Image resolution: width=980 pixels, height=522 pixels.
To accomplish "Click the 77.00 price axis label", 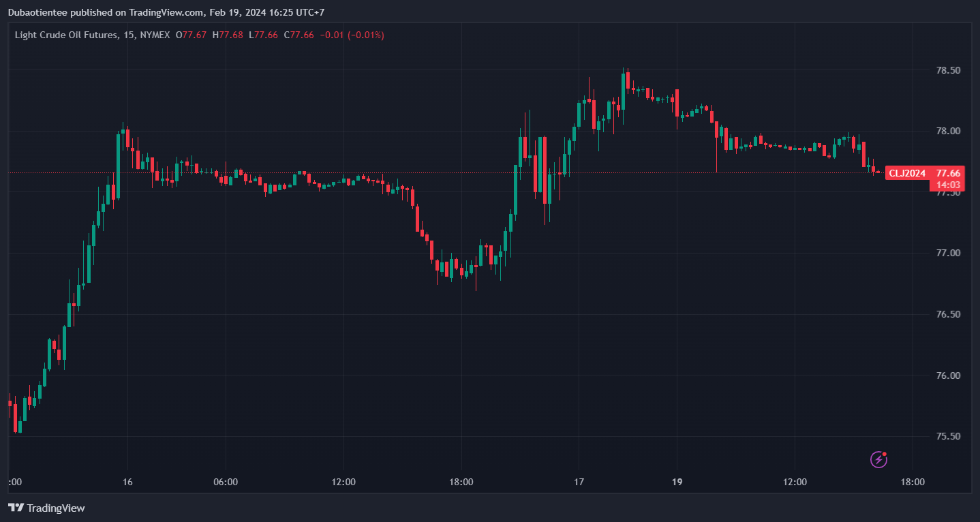I will 949,254.
